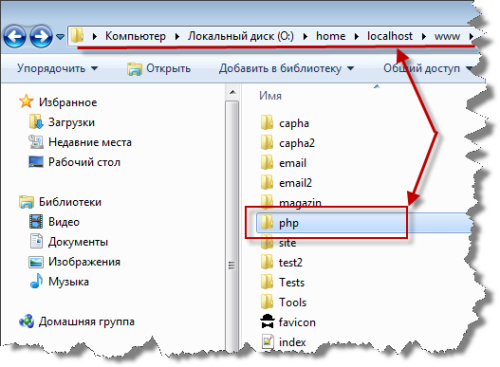Select the php folder icon
Image resolution: width=500 pixels, height=367 pixels.
point(267,222)
